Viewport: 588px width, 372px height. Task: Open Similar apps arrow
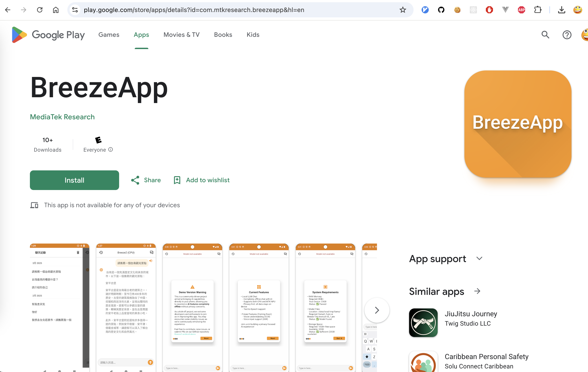coord(477,291)
